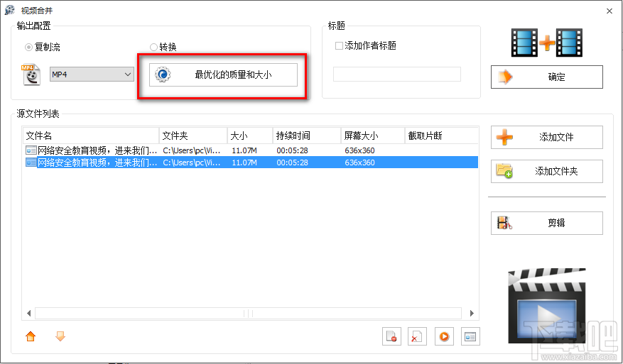This screenshot has height=364, width=623.
Task: Select the 复制流 radio button
Action: 28,48
